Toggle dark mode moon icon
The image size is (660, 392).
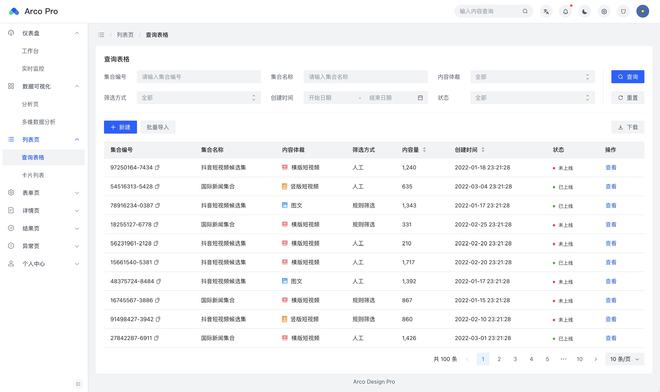[x=585, y=11]
